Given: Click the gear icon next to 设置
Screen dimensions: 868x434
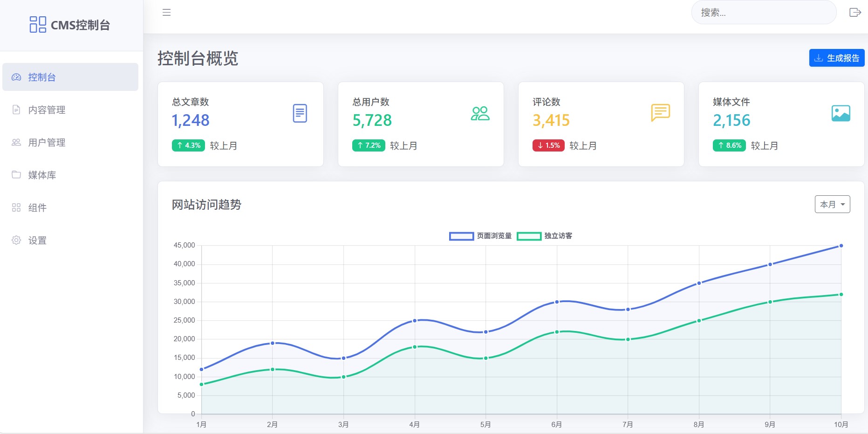Looking at the screenshot, I should (x=16, y=240).
